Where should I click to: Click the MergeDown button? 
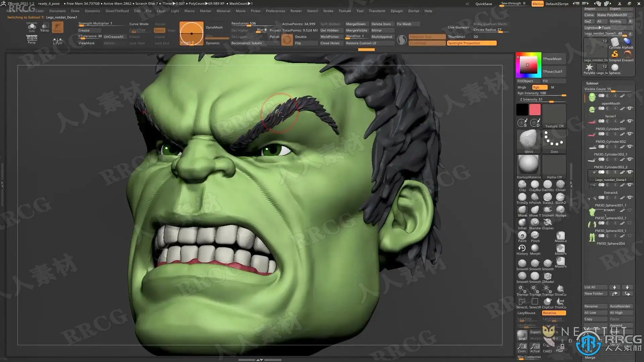tap(356, 24)
